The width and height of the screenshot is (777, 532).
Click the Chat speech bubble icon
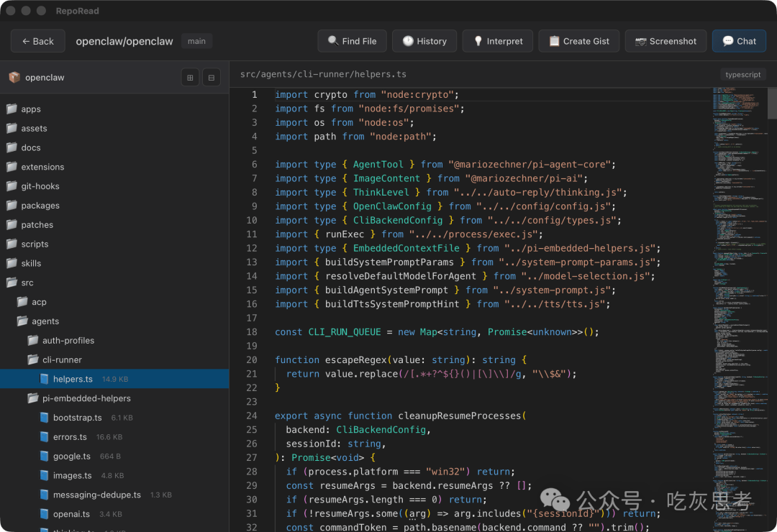pos(728,40)
